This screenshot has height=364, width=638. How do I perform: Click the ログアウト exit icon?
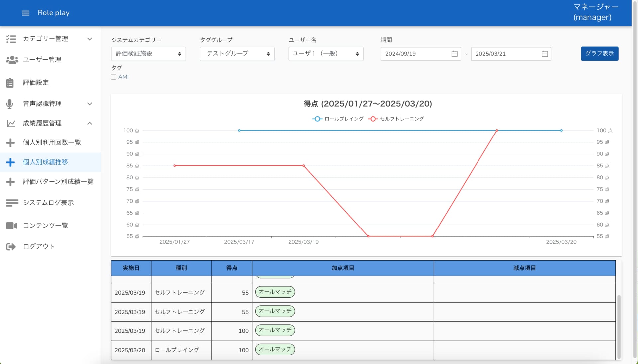[11, 246]
